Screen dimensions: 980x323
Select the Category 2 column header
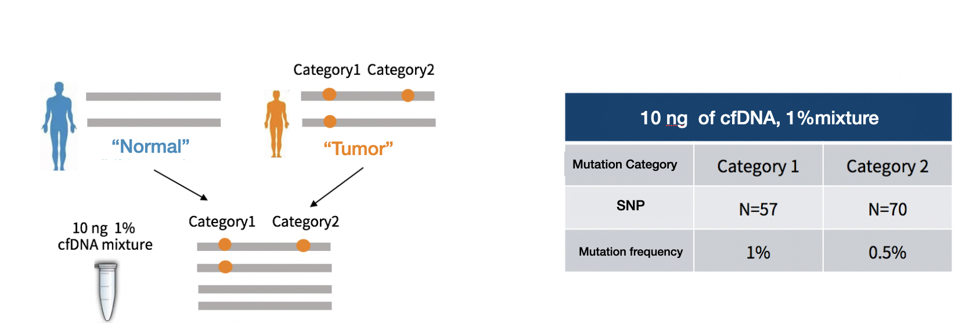[888, 166]
